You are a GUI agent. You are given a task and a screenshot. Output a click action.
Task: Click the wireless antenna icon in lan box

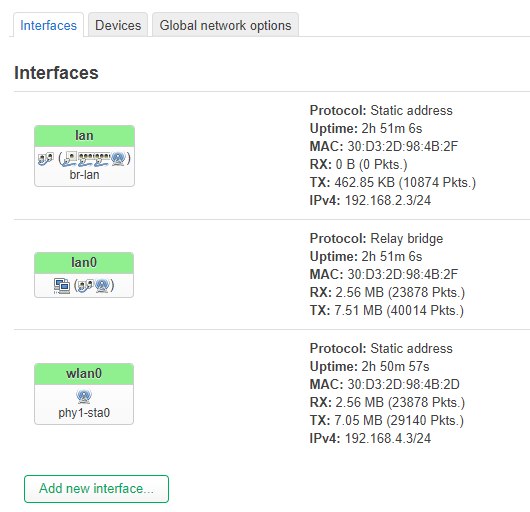coord(118,159)
